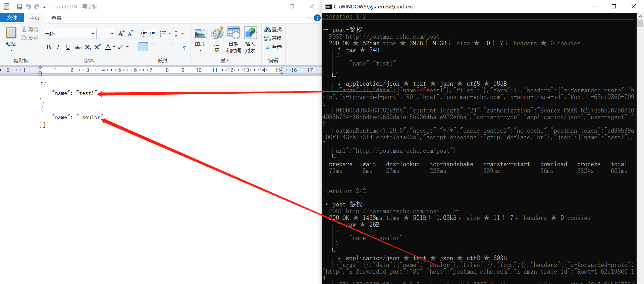Screen dimensions: 644x284
Task: Click 替换 to replace text
Action: click(x=273, y=38)
